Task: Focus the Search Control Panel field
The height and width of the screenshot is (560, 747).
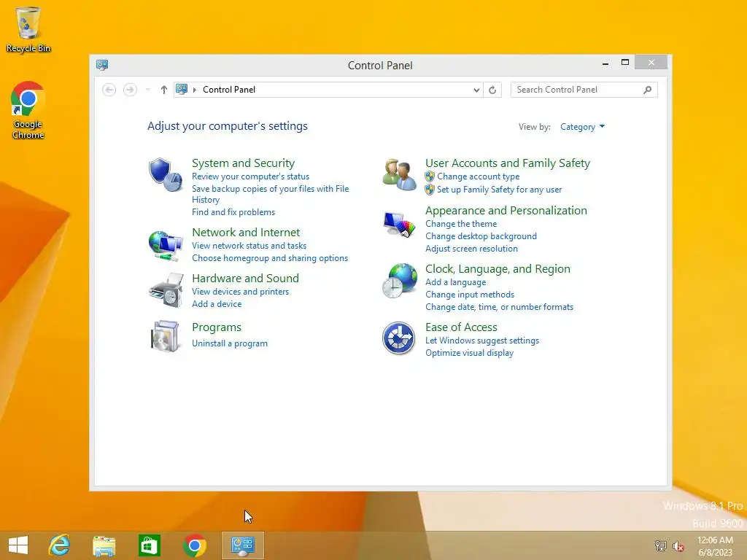Action: [584, 90]
